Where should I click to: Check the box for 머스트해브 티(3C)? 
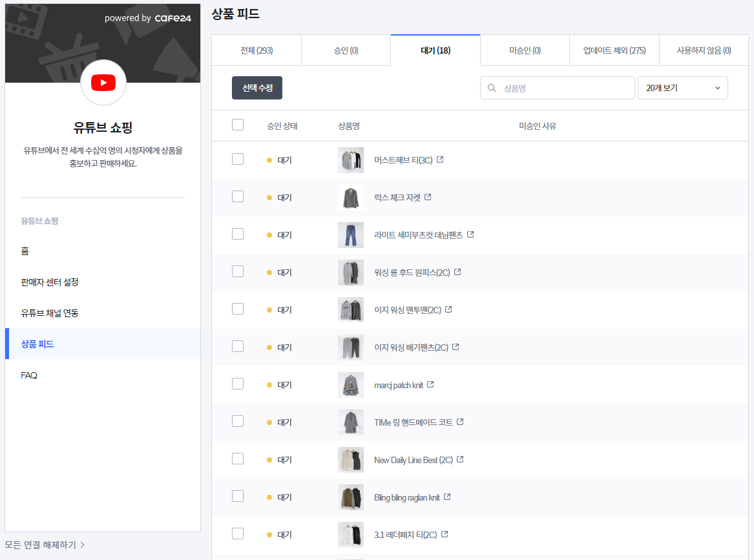tap(238, 159)
